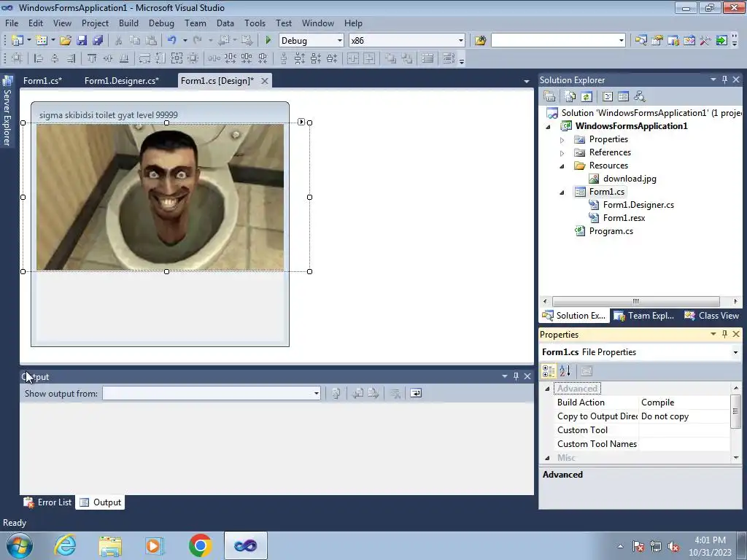Save the current file with floppy icon
Screen dimensions: 747x560
pos(82,41)
